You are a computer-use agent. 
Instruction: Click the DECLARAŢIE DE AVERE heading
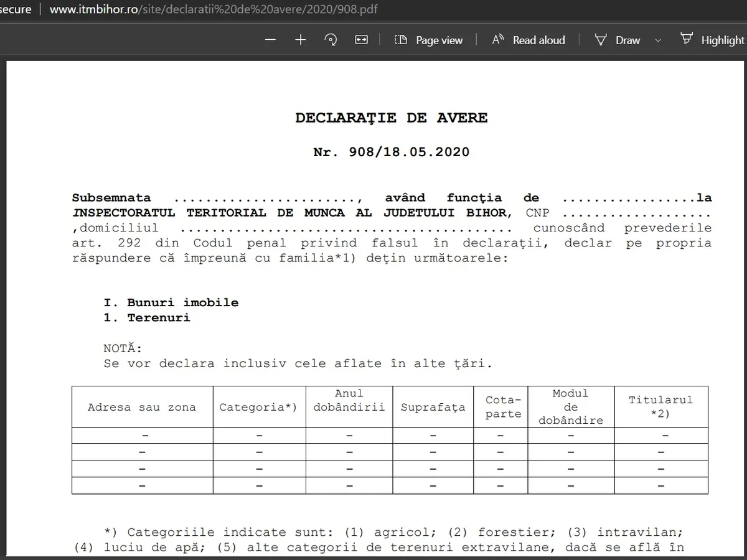tap(391, 118)
